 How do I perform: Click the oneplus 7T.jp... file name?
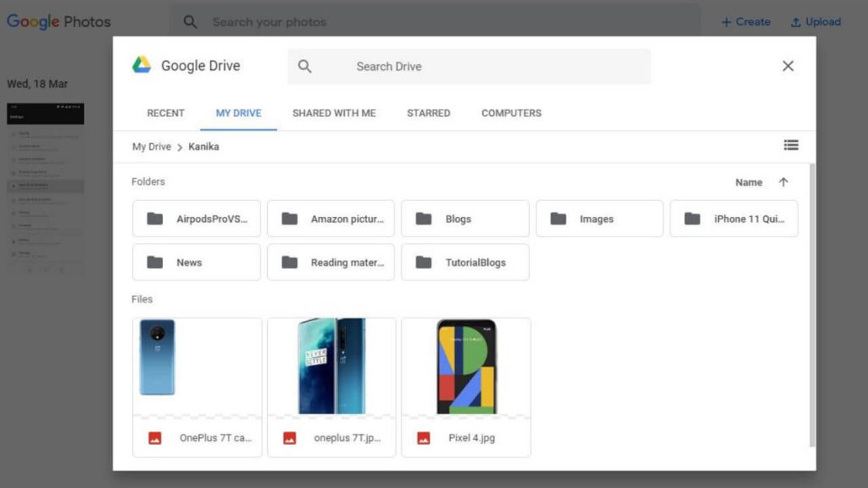pyautogui.click(x=347, y=438)
